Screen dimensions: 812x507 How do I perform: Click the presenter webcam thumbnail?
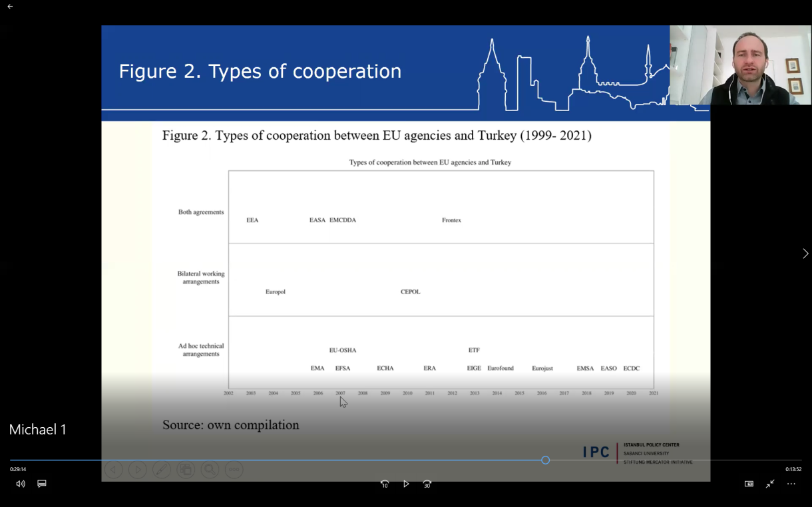click(x=740, y=65)
